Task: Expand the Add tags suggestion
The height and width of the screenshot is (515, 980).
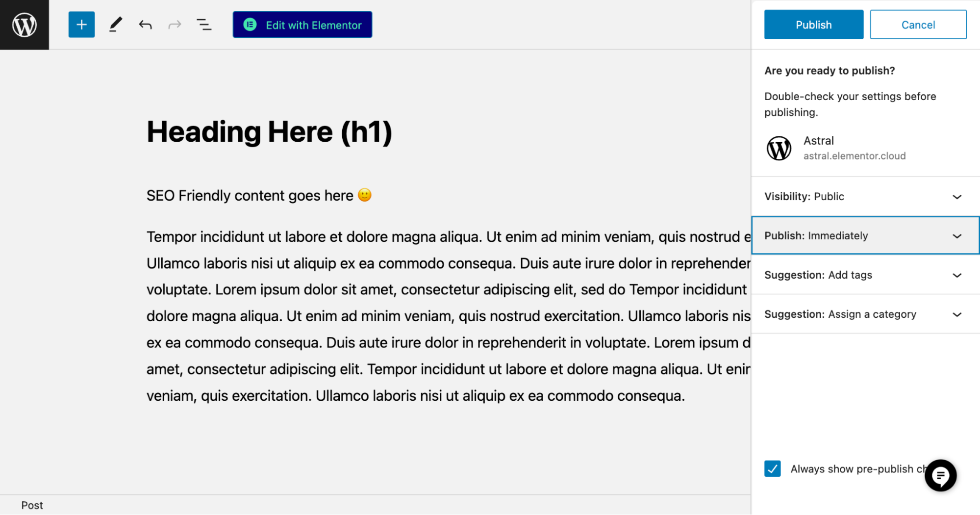Action: (865, 275)
